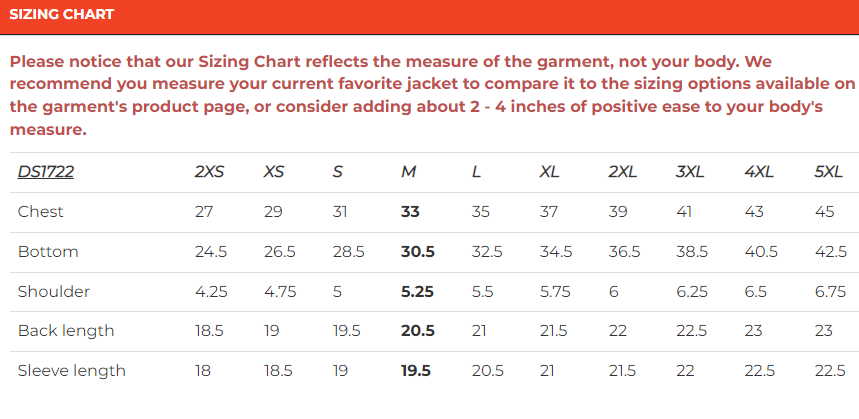Click the Chest row label

coord(41,211)
